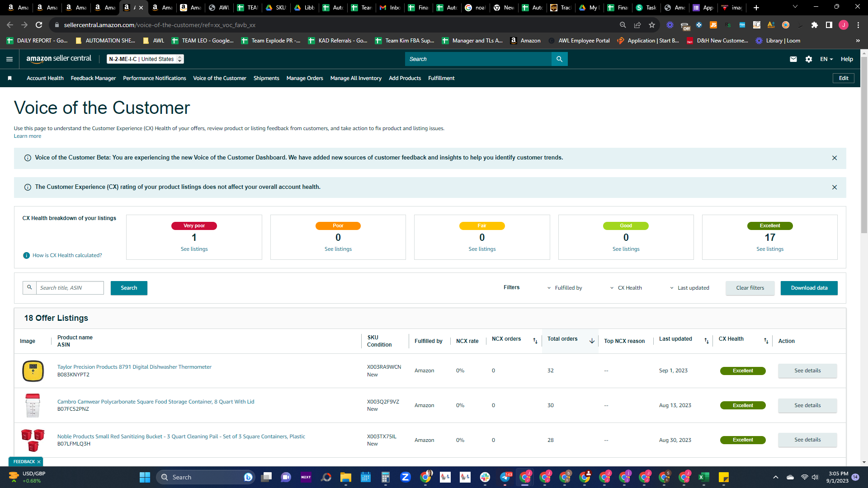
Task: Click Clear filters button
Action: (x=750, y=288)
